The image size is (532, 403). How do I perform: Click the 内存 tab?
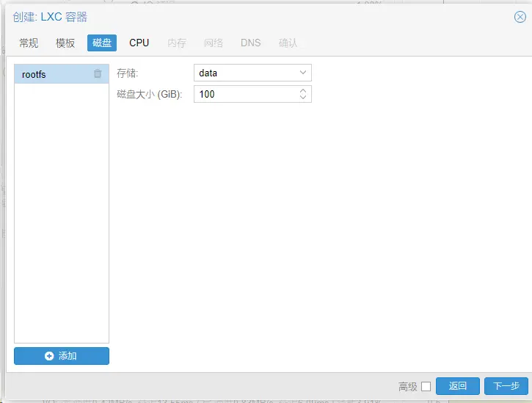(x=177, y=43)
